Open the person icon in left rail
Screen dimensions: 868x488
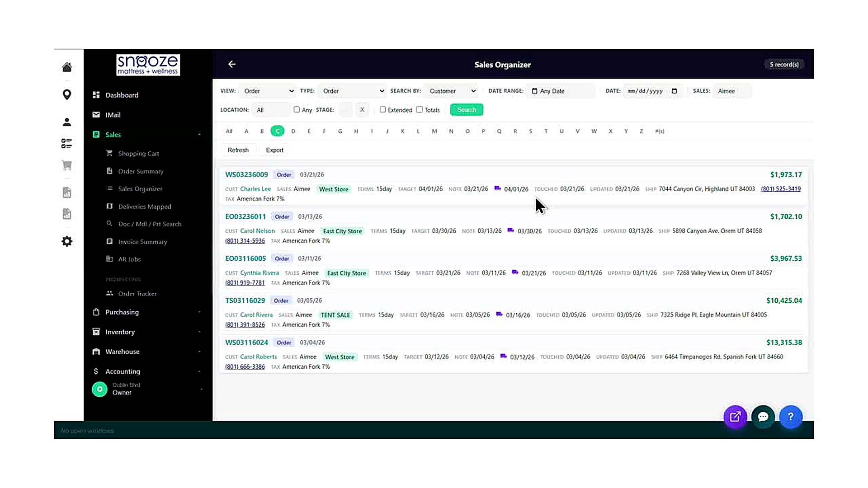(x=67, y=122)
